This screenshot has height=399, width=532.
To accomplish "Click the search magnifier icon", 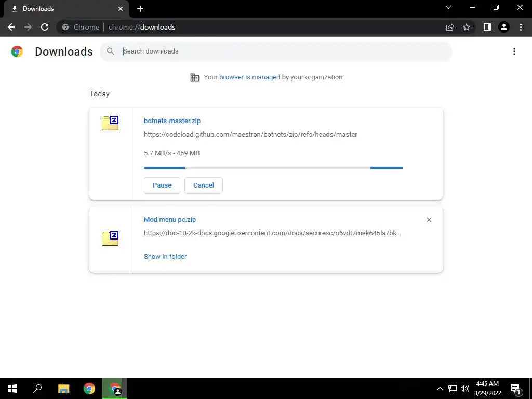I will point(110,51).
